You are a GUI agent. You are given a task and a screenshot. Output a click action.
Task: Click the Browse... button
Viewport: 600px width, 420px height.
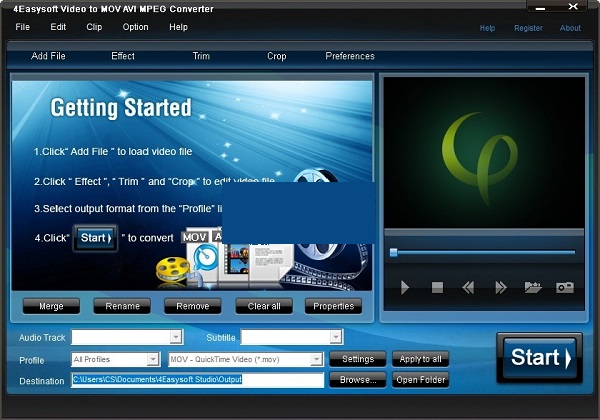coord(358,380)
